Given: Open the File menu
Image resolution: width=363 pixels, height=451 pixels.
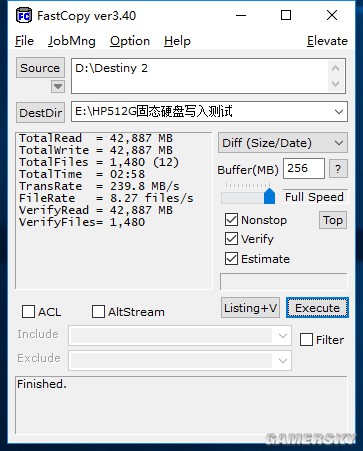Looking at the screenshot, I should (24, 41).
